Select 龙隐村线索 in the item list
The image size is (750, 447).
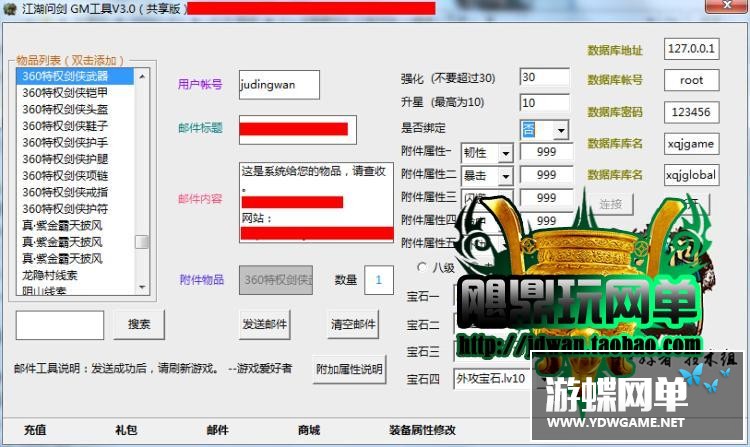click(x=75, y=275)
